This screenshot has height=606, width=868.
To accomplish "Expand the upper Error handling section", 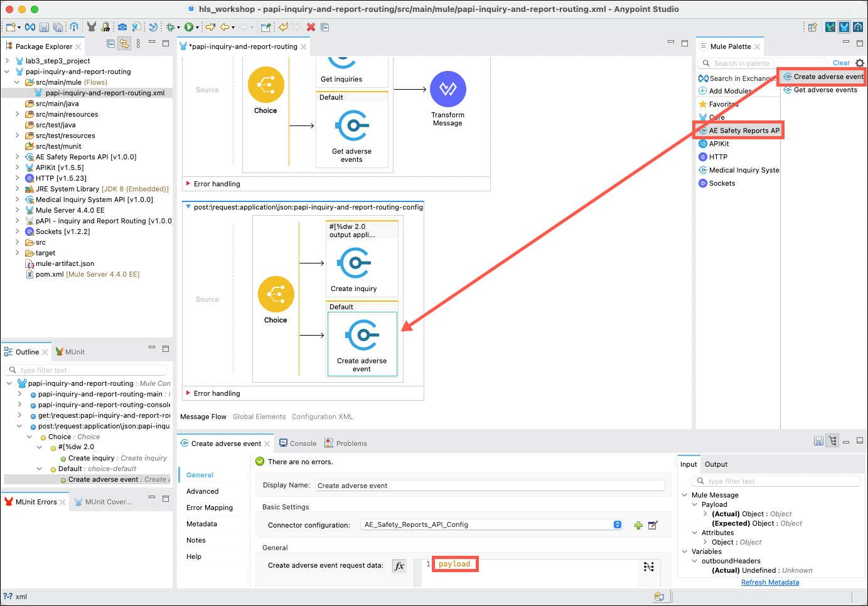I will tap(188, 184).
